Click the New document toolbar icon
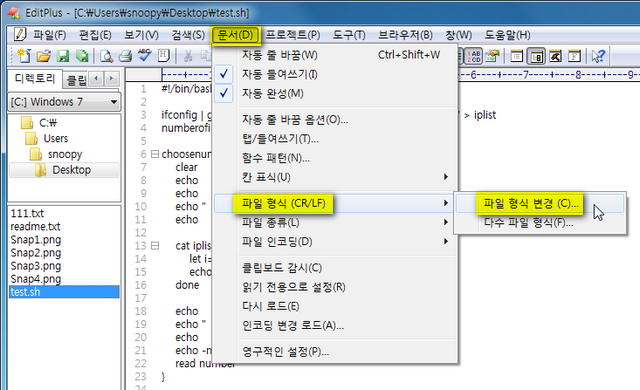640x390 pixels. pos(24,56)
